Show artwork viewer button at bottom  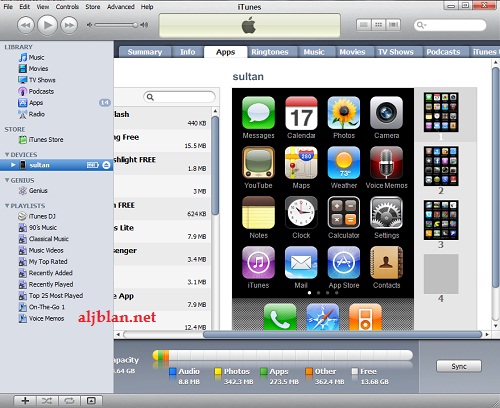(91, 401)
